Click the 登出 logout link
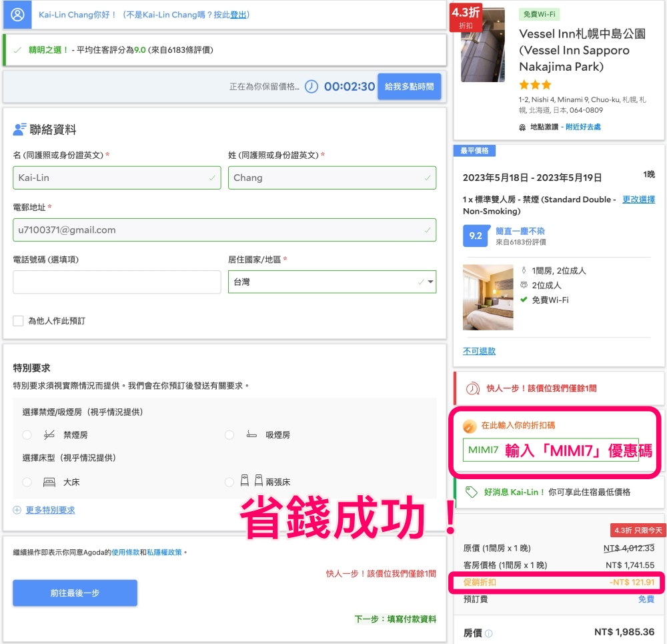667x644 pixels. point(238,15)
